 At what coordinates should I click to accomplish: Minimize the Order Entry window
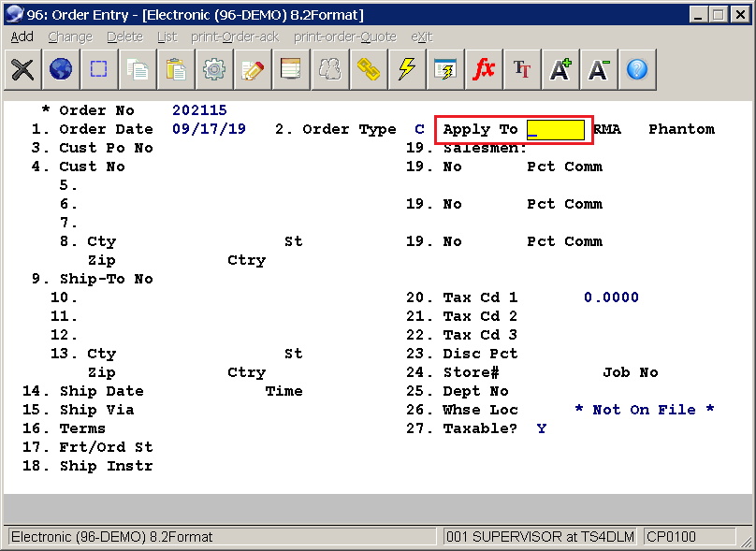tap(698, 14)
